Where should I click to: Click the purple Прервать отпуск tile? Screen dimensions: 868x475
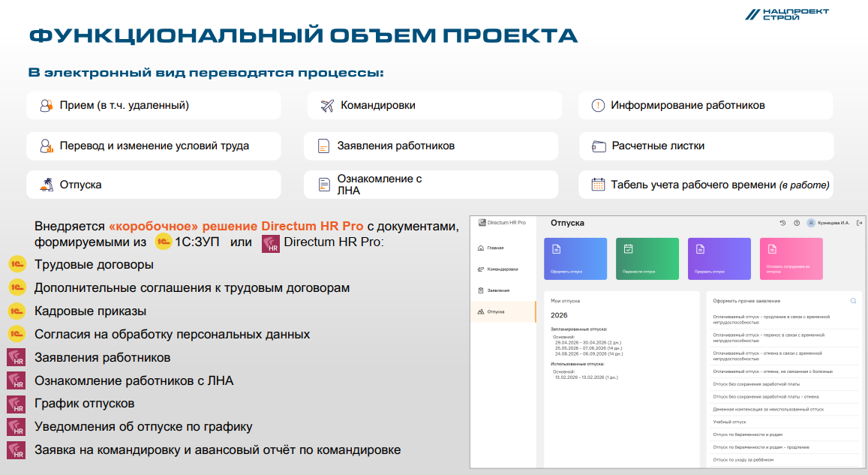click(719, 259)
